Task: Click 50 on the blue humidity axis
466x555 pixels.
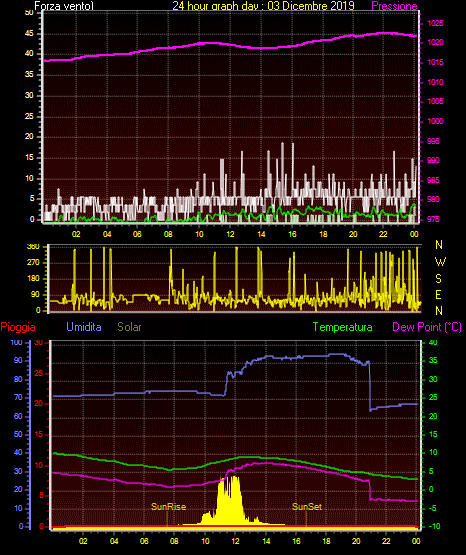Action: coord(18,434)
